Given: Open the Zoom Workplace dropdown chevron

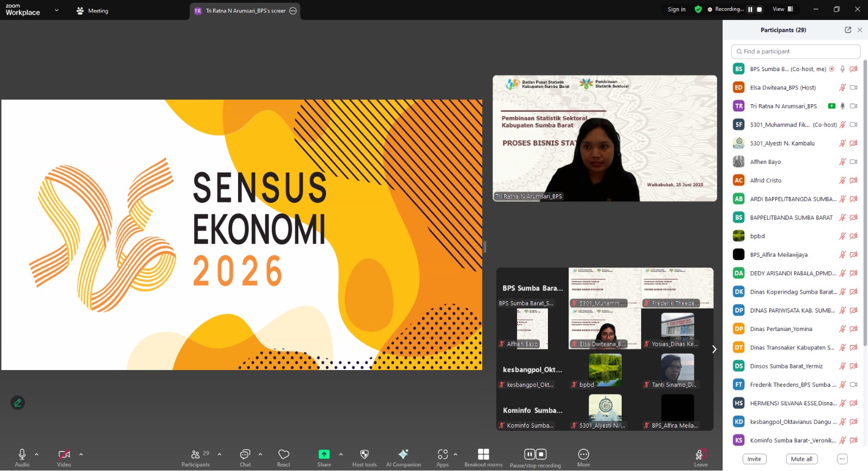Looking at the screenshot, I should tap(56, 10).
